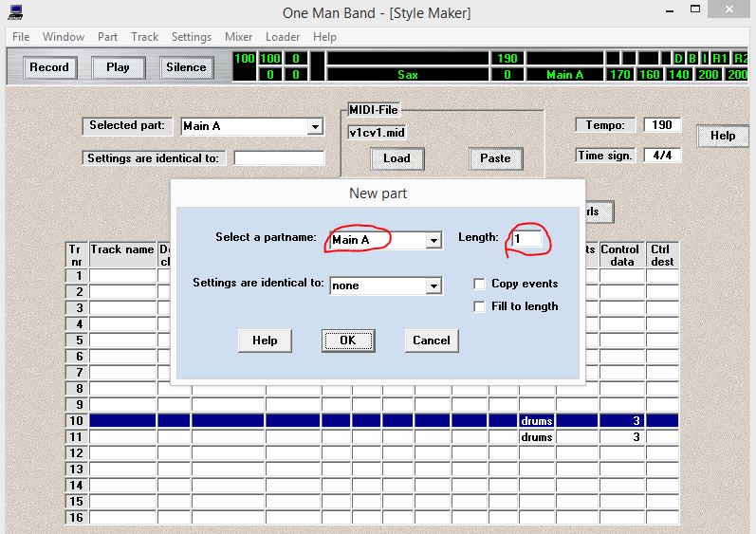The image size is (756, 534).
Task: Click the Ctrl dest column header
Action: point(662,255)
